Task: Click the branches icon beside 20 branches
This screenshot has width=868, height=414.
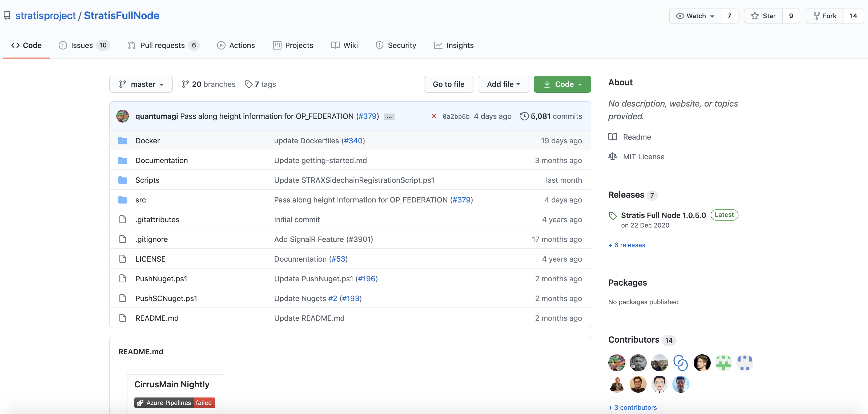Action: click(185, 84)
